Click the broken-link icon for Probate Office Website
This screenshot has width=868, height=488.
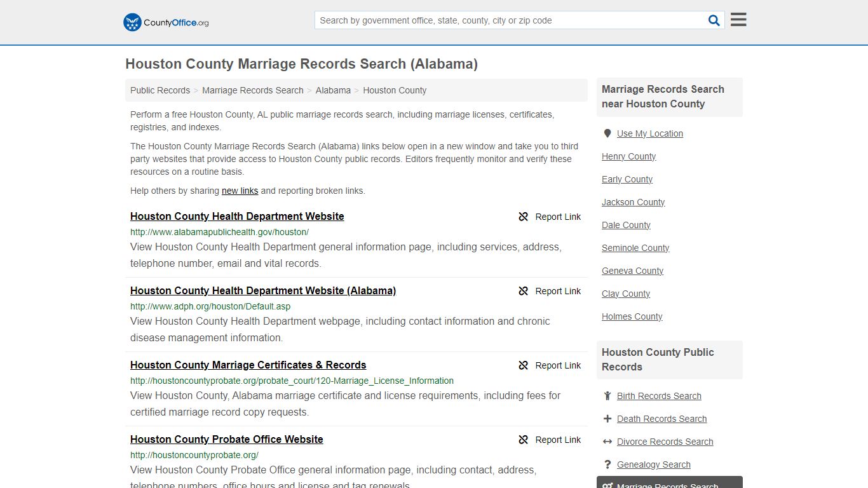[x=524, y=440]
